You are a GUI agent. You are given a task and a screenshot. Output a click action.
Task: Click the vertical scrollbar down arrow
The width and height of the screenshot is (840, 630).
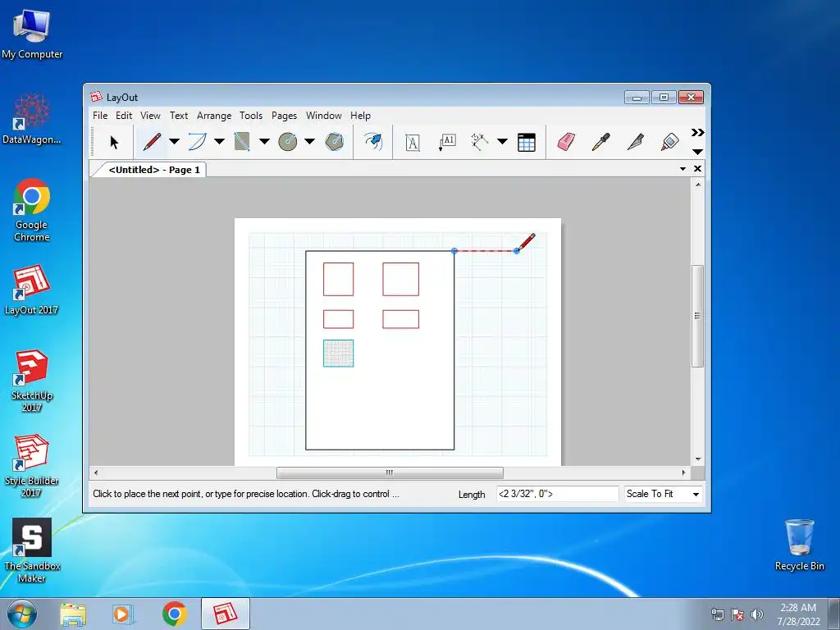[x=698, y=459]
